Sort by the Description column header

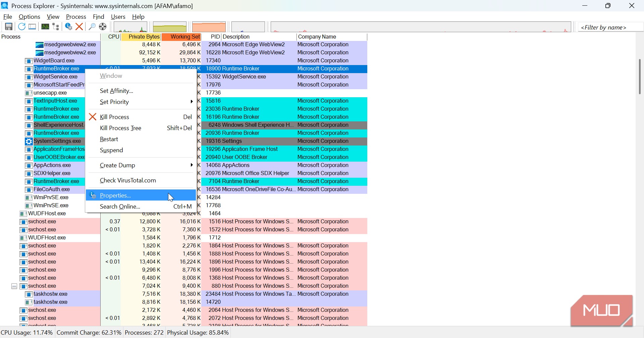[259, 37]
